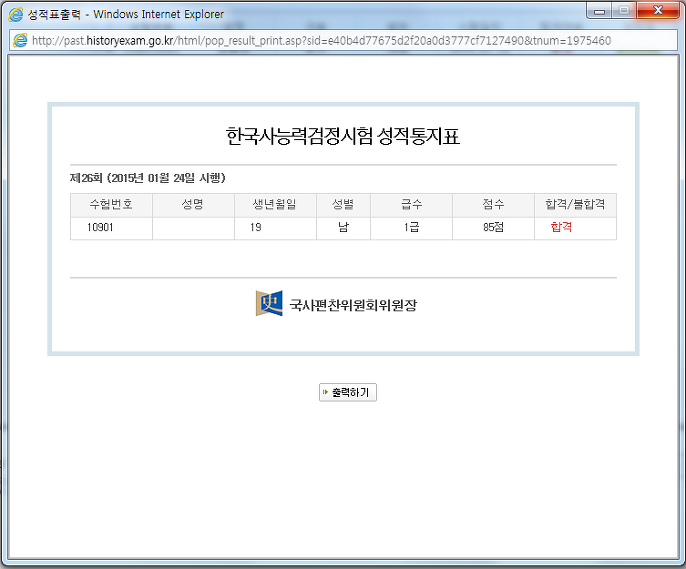Click the score cell 85점
Screen dimensions: 686x569
[493, 228]
